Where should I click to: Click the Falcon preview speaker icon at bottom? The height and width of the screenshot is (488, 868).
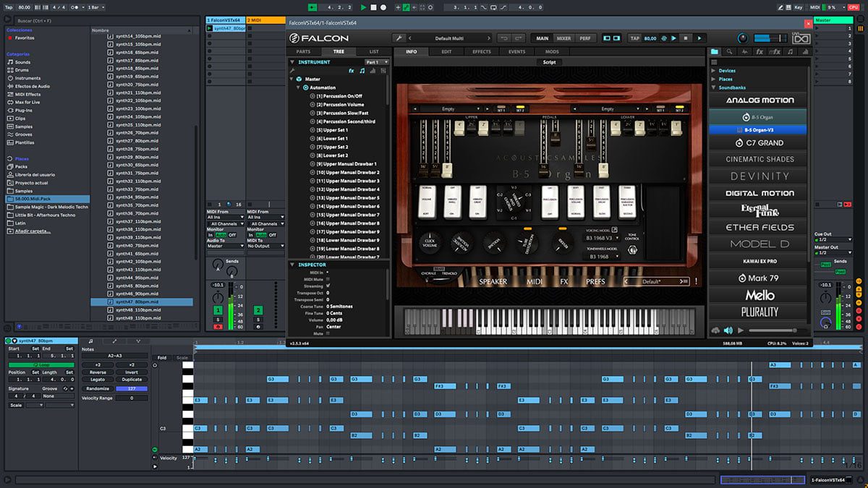pos(728,330)
